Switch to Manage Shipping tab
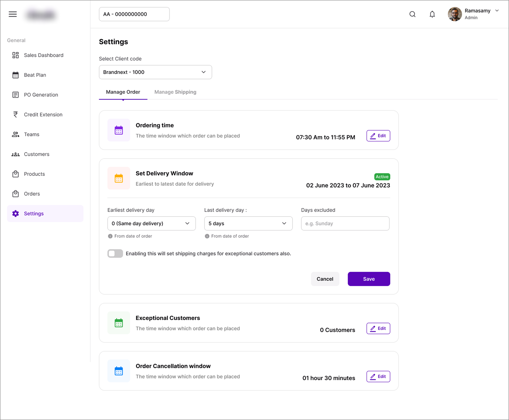The image size is (509, 420). (175, 92)
